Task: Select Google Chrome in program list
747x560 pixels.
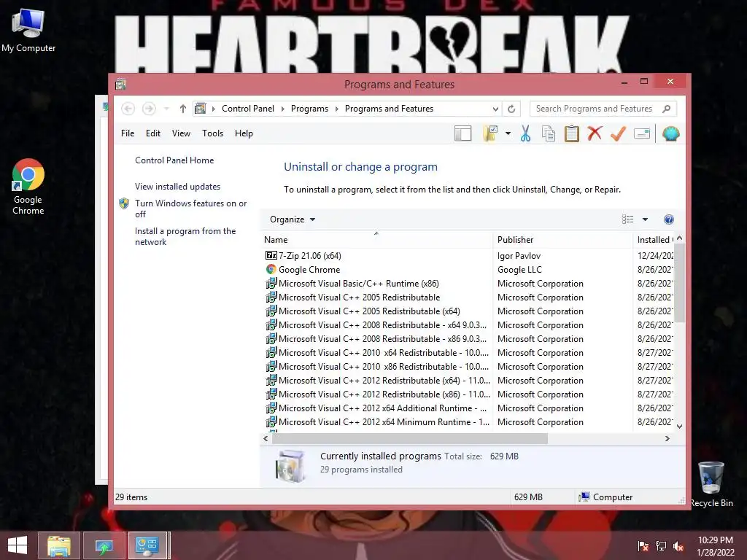Action: pos(309,270)
